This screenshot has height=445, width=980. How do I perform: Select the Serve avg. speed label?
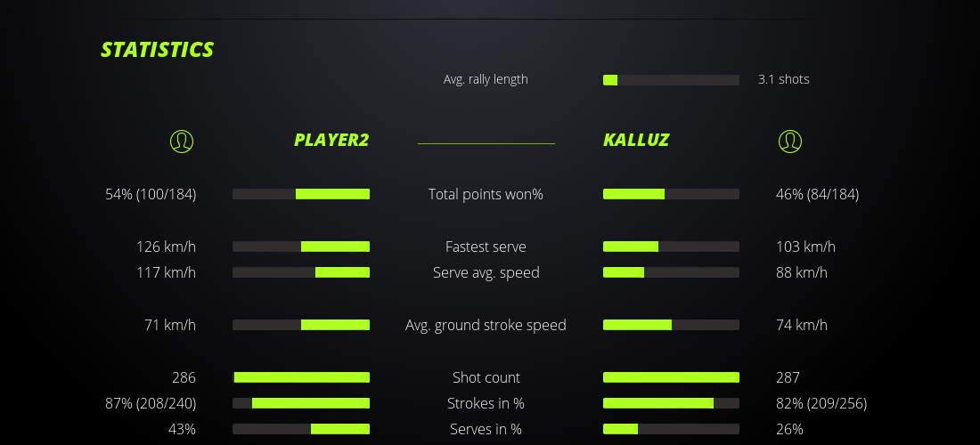tap(486, 272)
